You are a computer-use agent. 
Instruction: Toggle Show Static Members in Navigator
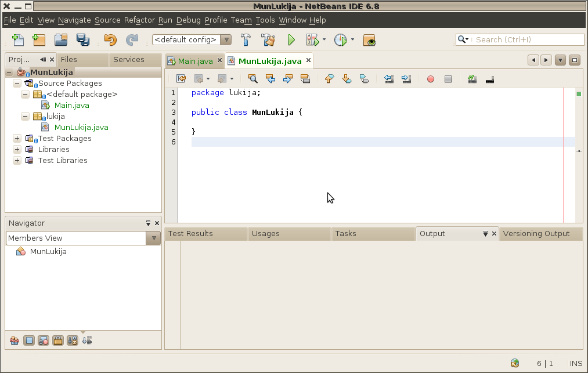click(44, 341)
